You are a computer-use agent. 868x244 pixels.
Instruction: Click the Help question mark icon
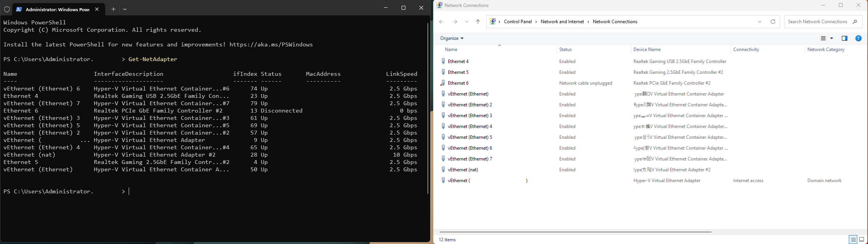(x=858, y=38)
